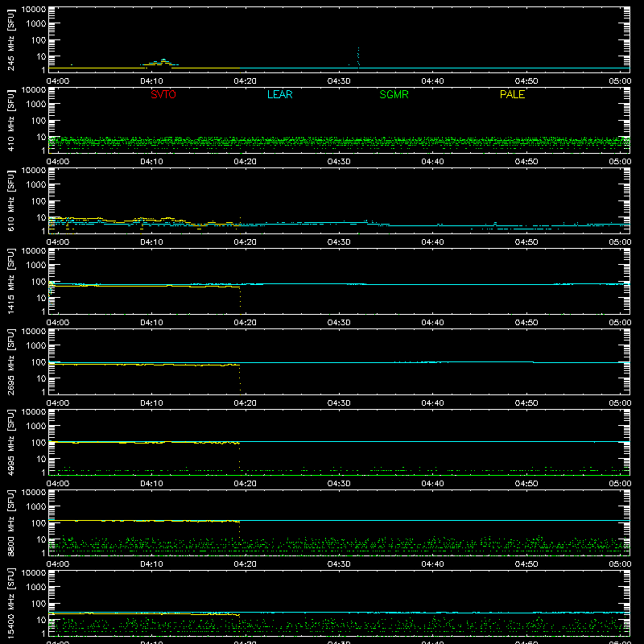
Task: Click the 410 MHz [SFU] axis title
Action: coord(11,120)
